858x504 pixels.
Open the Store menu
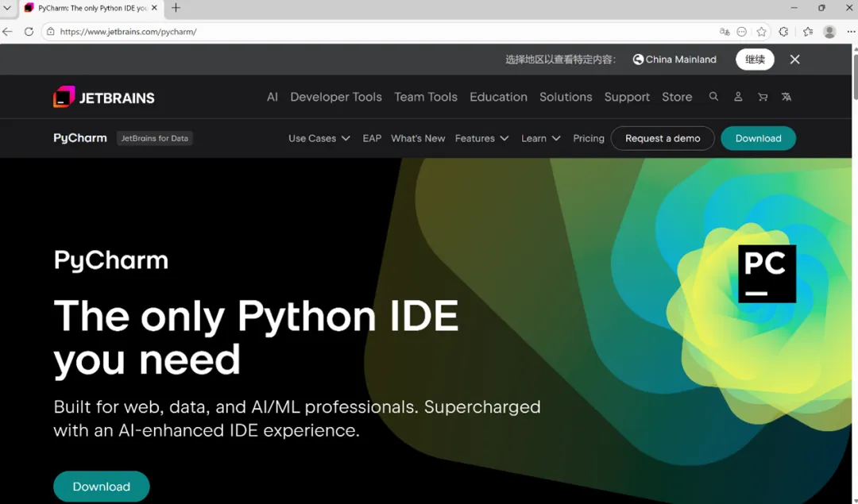point(677,97)
